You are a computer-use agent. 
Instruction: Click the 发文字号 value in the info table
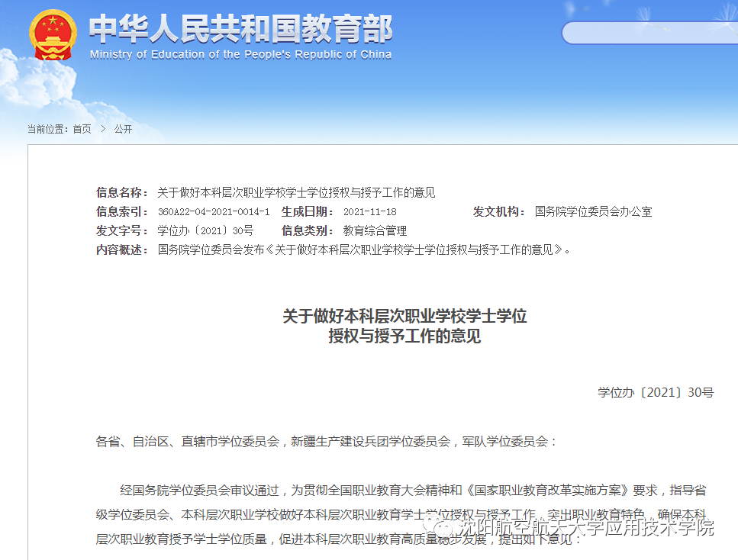click(205, 230)
